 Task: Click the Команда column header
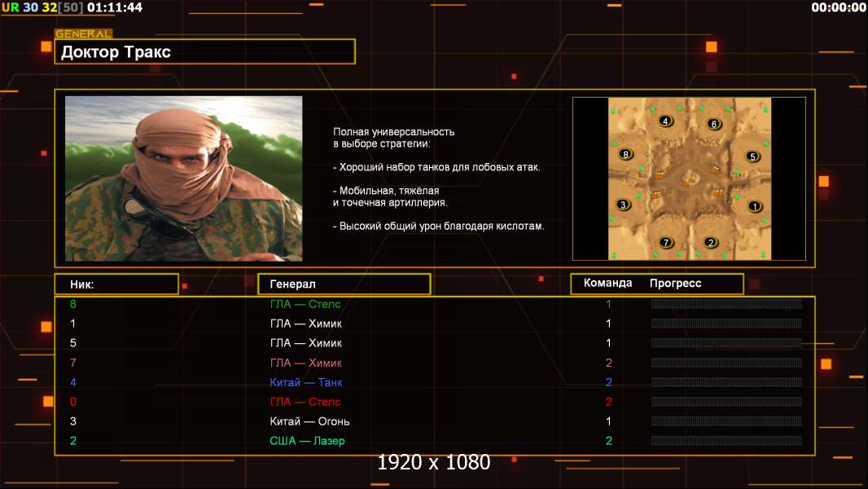[x=607, y=284]
